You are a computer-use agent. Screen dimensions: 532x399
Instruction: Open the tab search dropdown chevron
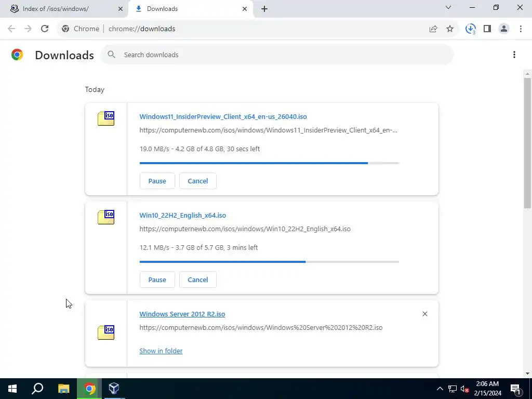tap(448, 7)
